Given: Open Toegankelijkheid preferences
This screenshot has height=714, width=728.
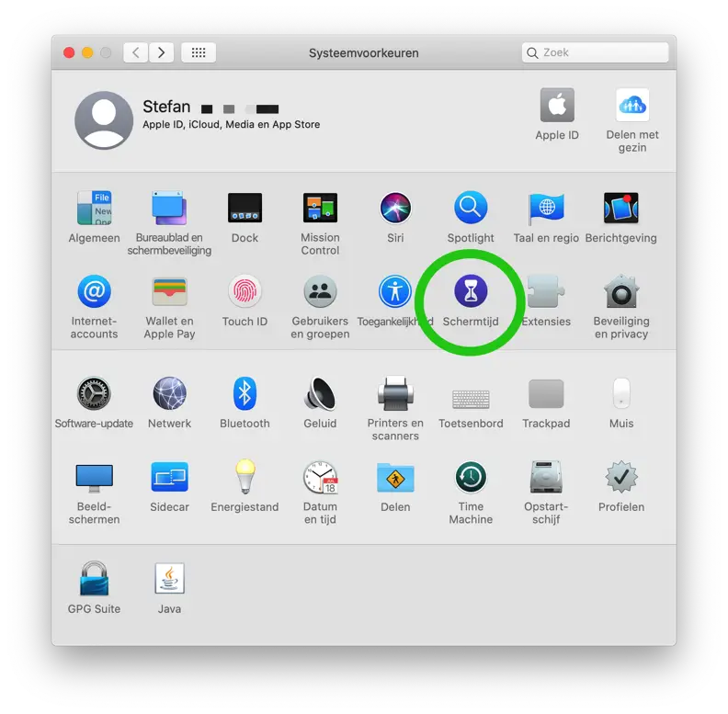Looking at the screenshot, I should (x=395, y=291).
